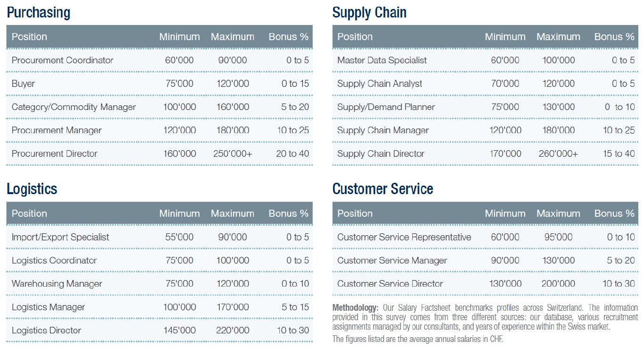Select Customer Service Representative row label
644x349 pixels.
(x=404, y=237)
